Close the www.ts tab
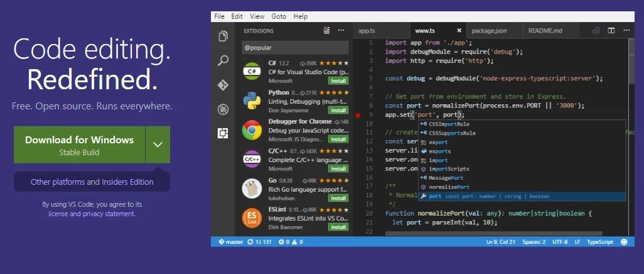The width and height of the screenshot is (644, 274). click(459, 30)
